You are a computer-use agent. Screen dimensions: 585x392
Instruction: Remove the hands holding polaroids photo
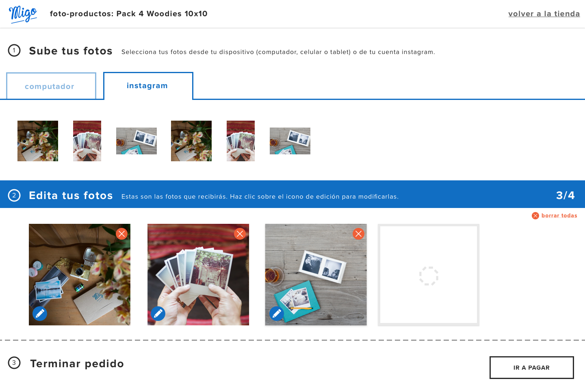pos(240,234)
